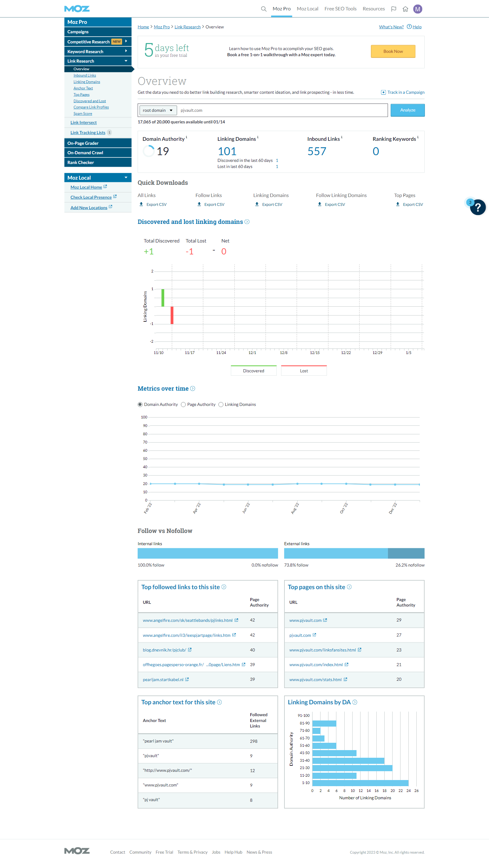This screenshot has height=868, width=489.
Task: Select the Linking Domains radio button
Action: pyautogui.click(x=221, y=404)
